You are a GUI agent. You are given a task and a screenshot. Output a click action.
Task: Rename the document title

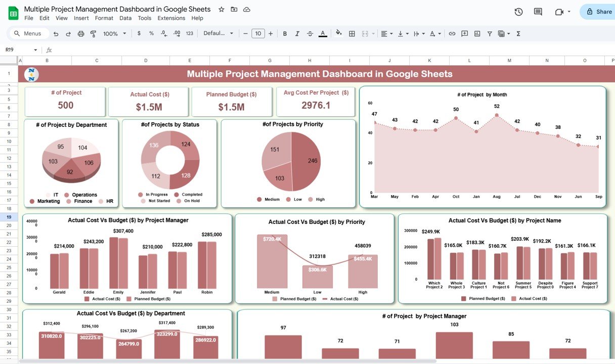click(x=117, y=9)
